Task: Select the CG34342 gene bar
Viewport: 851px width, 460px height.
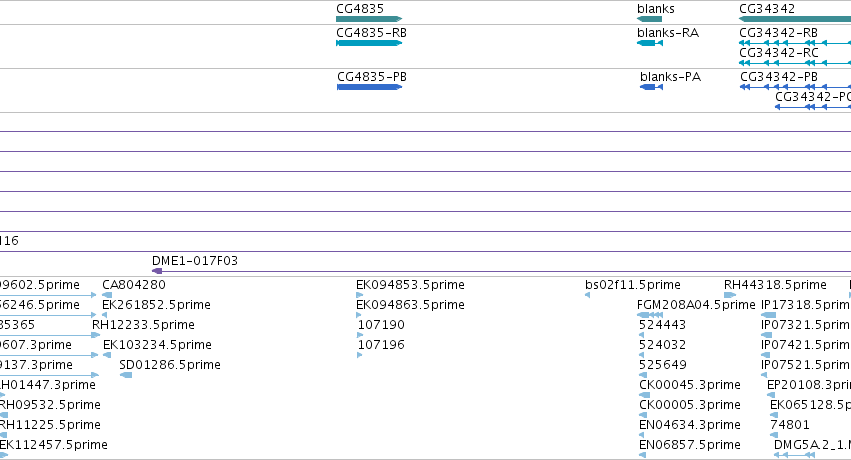Action: coord(795,19)
